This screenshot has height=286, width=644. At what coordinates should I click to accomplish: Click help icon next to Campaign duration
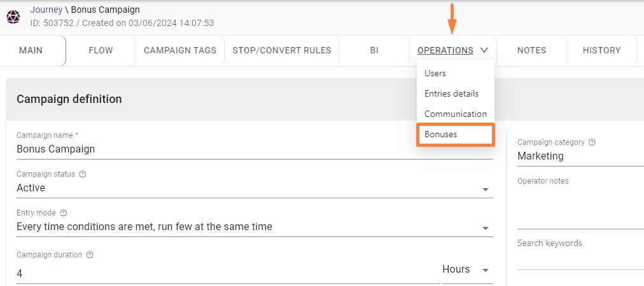point(90,255)
